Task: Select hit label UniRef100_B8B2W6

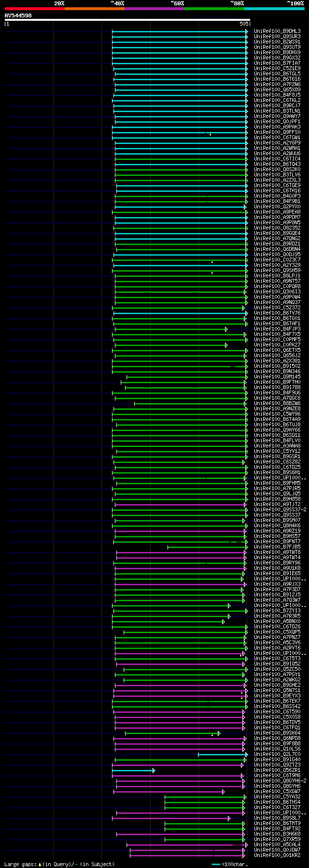Action: (x=277, y=404)
